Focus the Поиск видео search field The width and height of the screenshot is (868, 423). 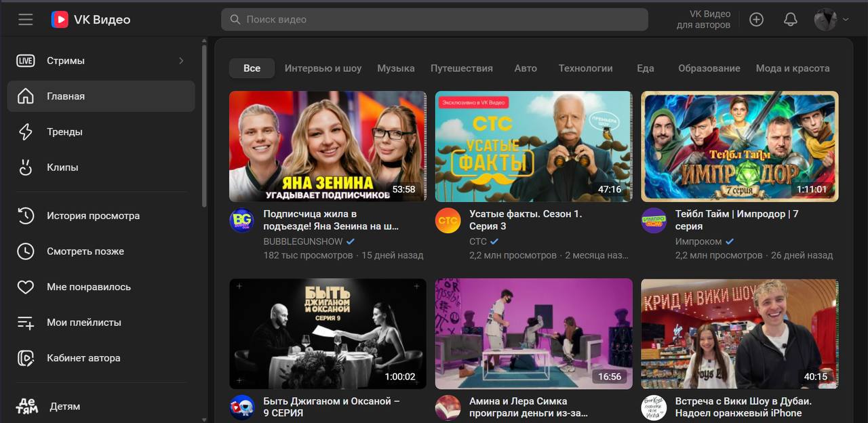434,20
